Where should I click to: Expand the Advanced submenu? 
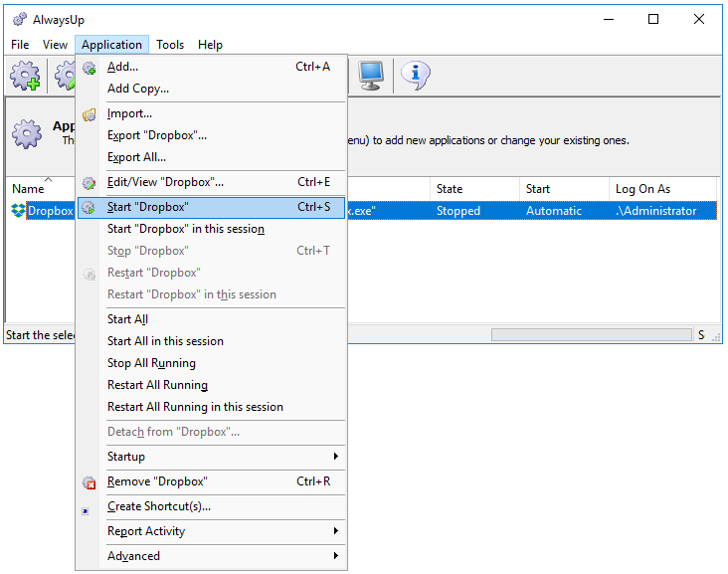[x=211, y=556]
